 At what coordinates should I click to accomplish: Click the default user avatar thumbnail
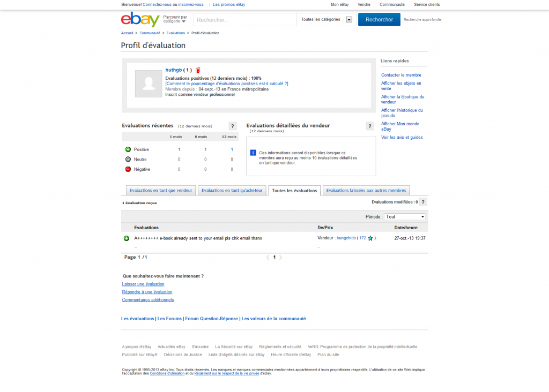click(x=149, y=84)
